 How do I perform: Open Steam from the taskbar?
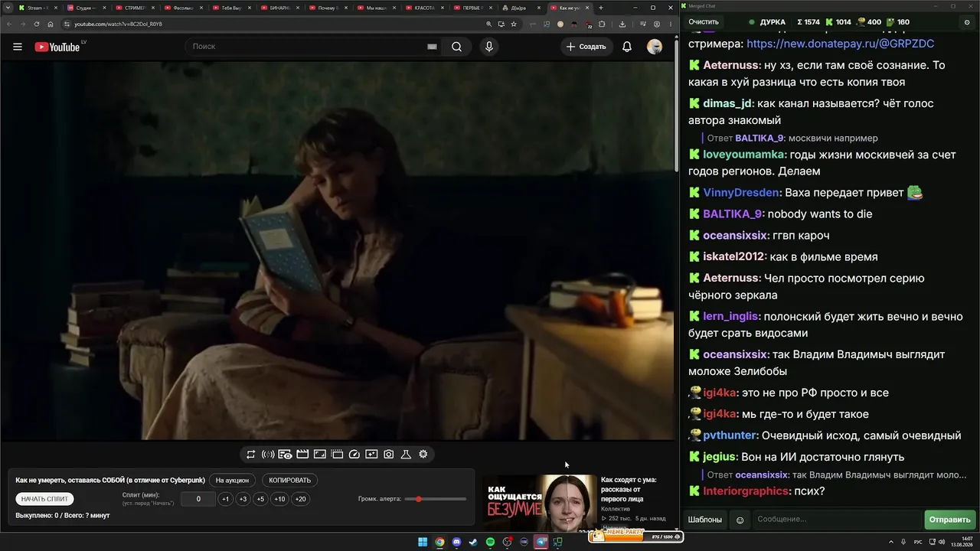[x=473, y=543]
